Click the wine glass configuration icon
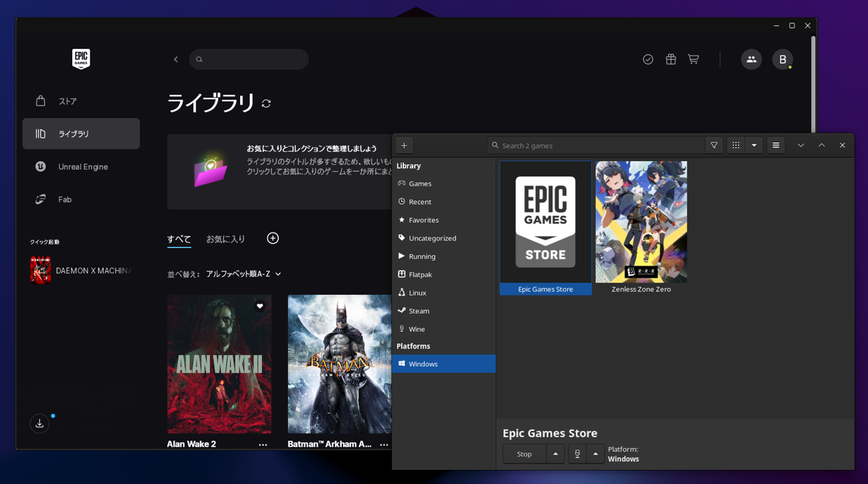The image size is (868, 484). coord(576,453)
